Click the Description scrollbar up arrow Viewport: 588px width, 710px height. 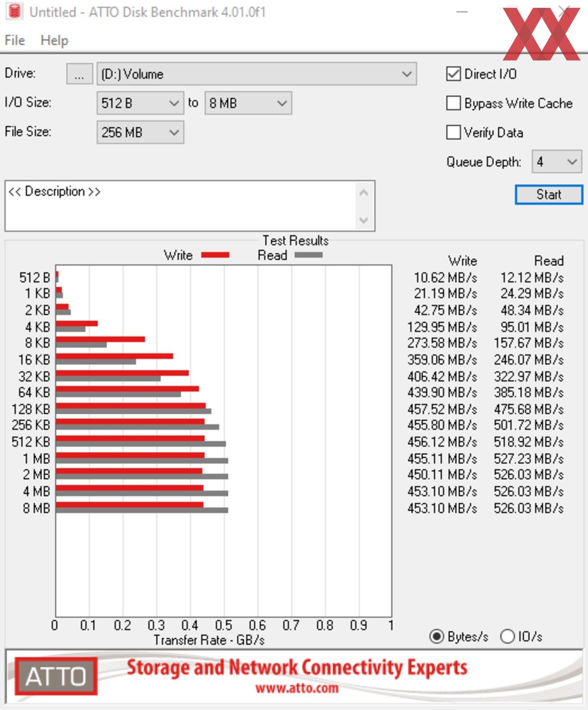click(x=364, y=193)
